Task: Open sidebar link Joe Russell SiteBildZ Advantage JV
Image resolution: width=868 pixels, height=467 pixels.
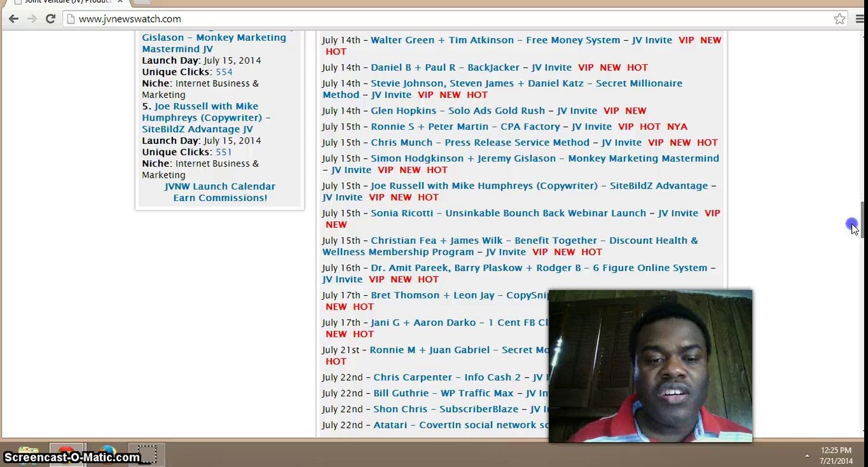Action: point(206,118)
